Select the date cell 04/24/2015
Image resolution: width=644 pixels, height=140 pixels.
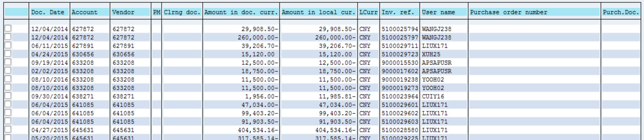(x=49, y=54)
